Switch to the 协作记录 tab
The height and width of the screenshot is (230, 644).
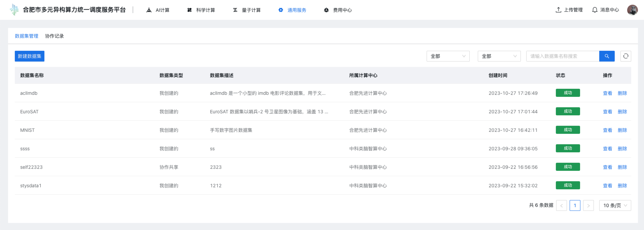(55, 36)
